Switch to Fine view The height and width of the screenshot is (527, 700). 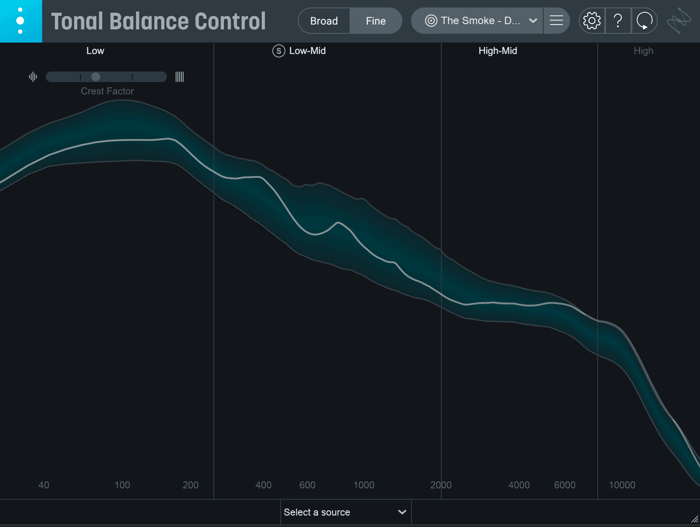[x=376, y=21]
